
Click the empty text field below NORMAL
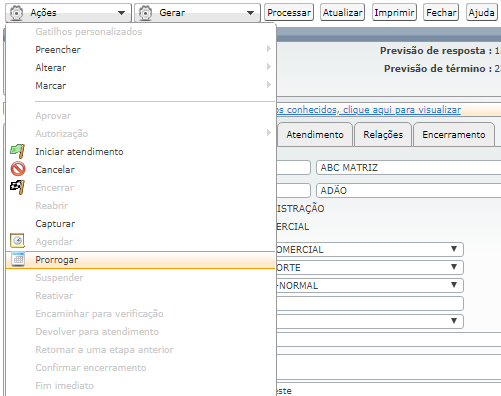coord(370,303)
